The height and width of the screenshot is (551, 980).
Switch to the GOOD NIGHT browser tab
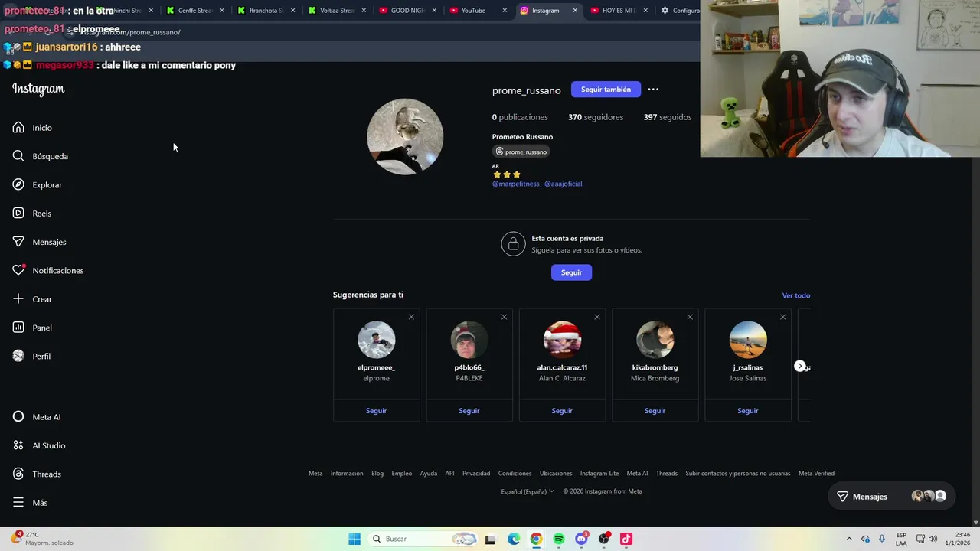(x=407, y=11)
